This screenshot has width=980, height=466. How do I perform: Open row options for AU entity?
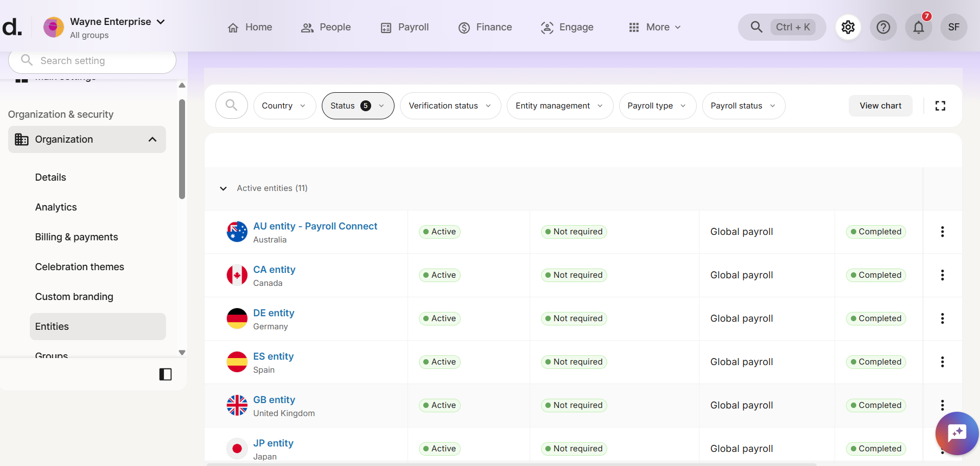click(942, 232)
